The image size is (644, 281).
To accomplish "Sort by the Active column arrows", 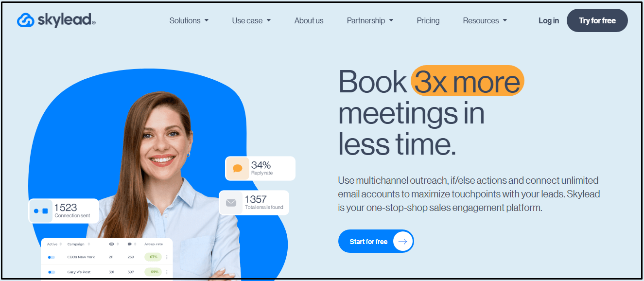I will coord(61,244).
